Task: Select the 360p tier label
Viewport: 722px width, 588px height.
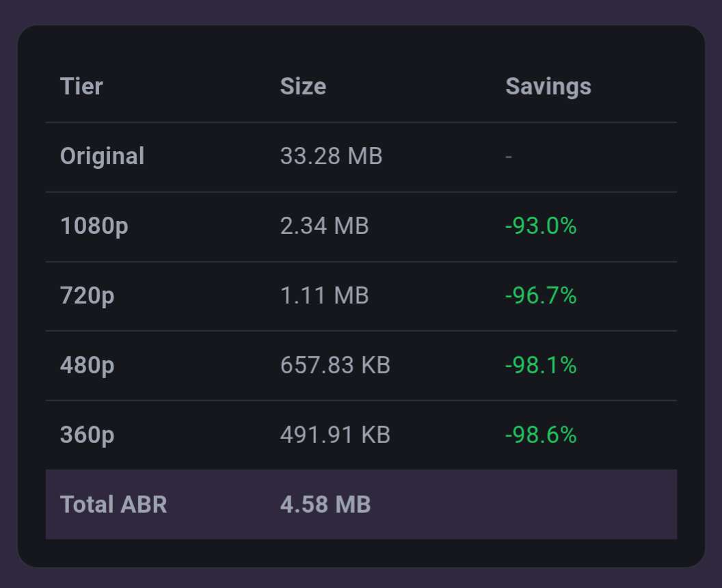Action: coord(87,436)
